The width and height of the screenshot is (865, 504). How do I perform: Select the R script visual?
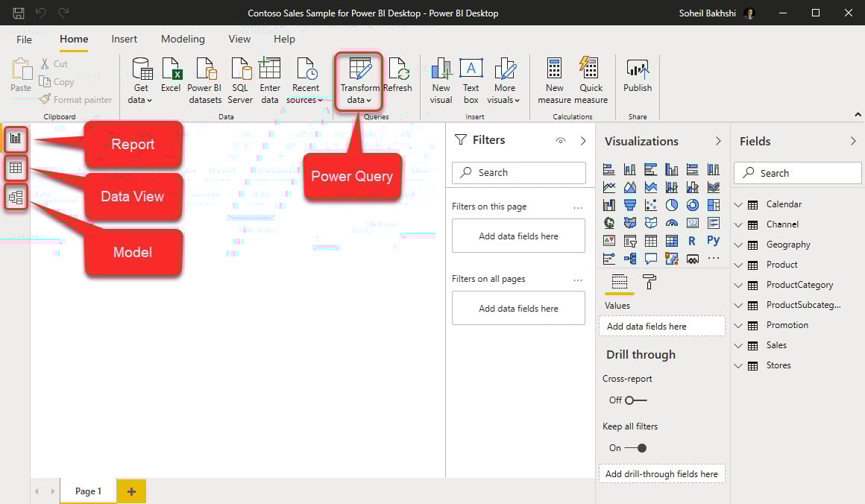(x=692, y=240)
